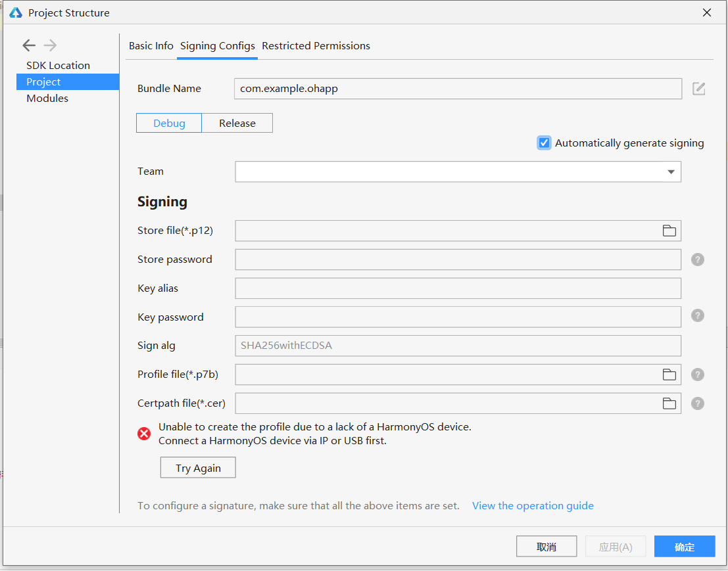Open the Basic Info tab
Screen dimensions: 728x571
[151, 46]
